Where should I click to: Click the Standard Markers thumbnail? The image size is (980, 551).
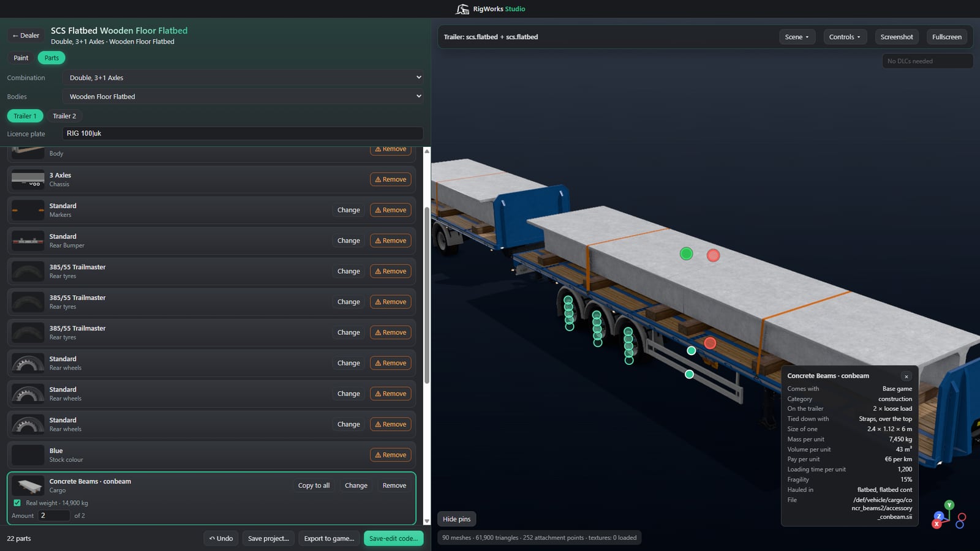tap(28, 210)
